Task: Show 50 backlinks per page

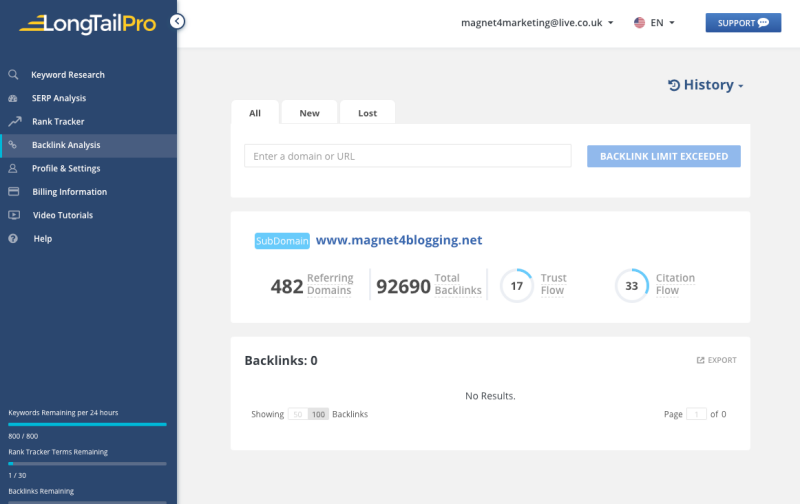Action: [x=298, y=414]
